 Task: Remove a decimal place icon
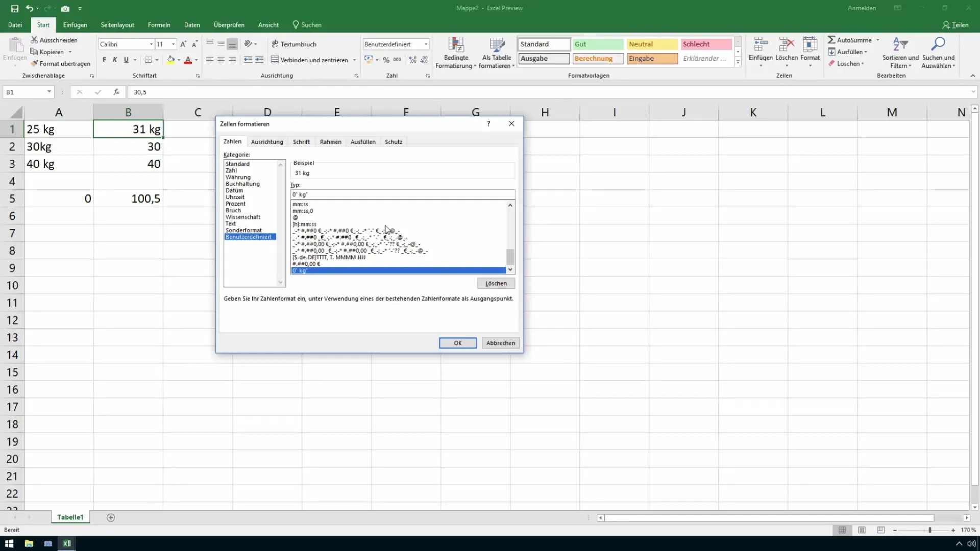424,60
